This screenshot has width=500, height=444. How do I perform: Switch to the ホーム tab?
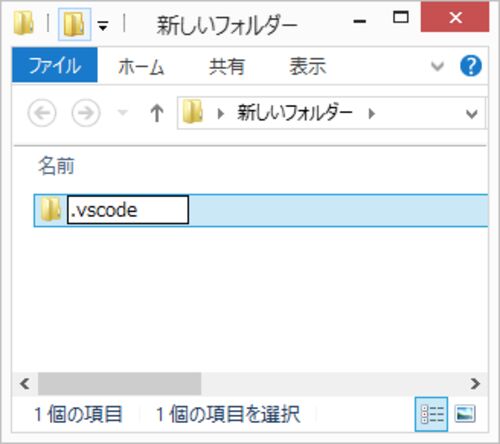[x=141, y=66]
